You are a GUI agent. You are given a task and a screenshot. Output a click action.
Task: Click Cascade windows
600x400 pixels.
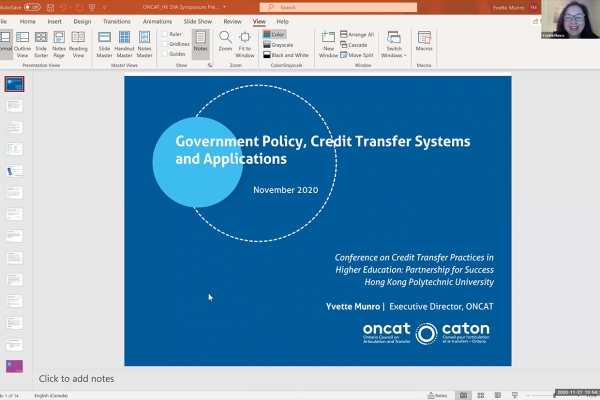pyautogui.click(x=354, y=45)
